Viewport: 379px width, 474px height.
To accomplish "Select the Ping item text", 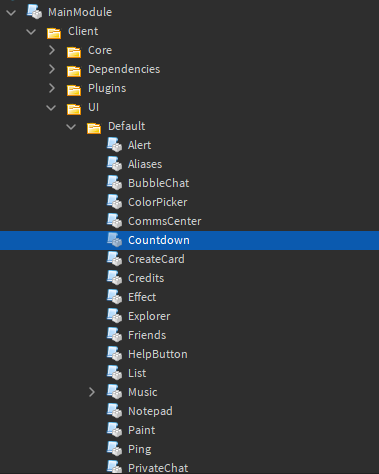I will point(140,450).
